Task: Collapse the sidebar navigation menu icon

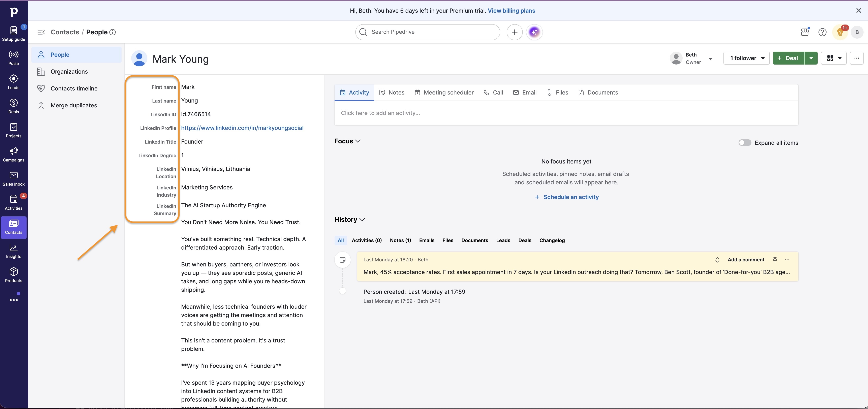Action: [41, 32]
